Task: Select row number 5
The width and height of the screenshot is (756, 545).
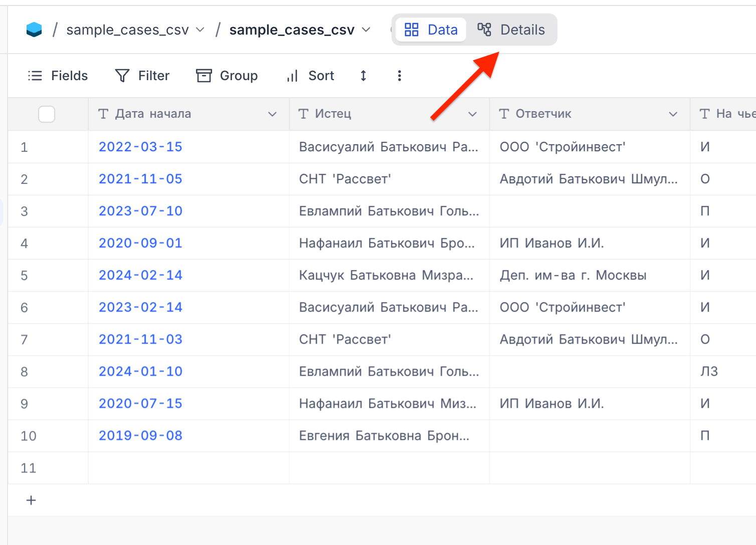Action: click(24, 276)
